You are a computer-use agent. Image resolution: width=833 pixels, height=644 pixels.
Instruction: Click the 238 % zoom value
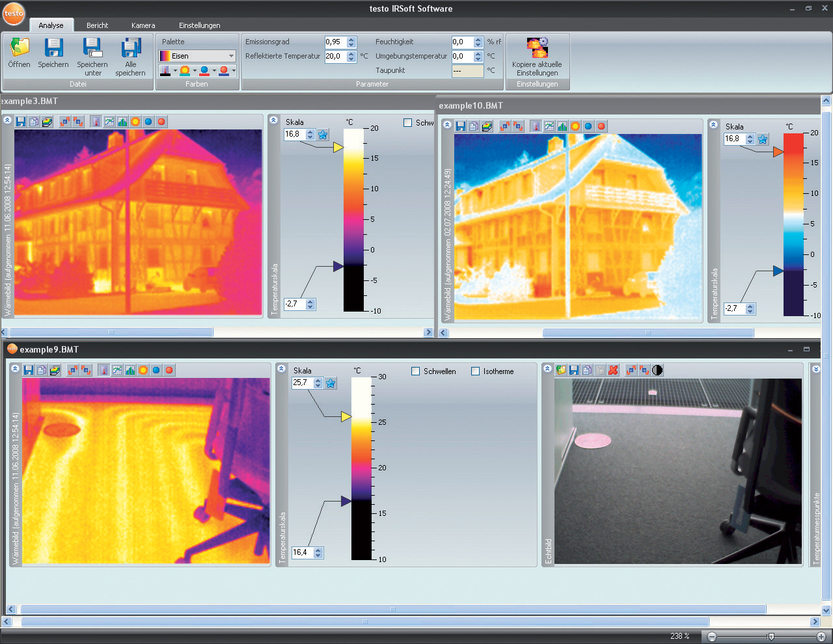pos(680,636)
